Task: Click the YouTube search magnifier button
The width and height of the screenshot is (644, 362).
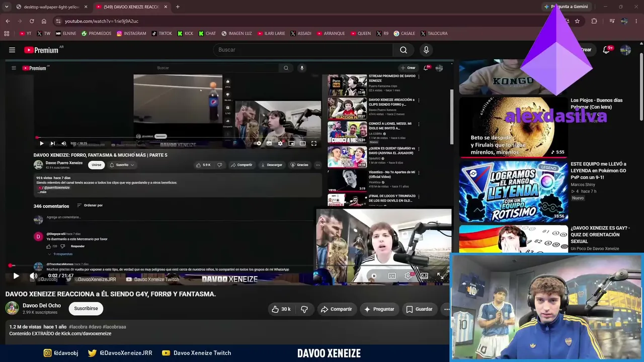Action: (x=404, y=50)
